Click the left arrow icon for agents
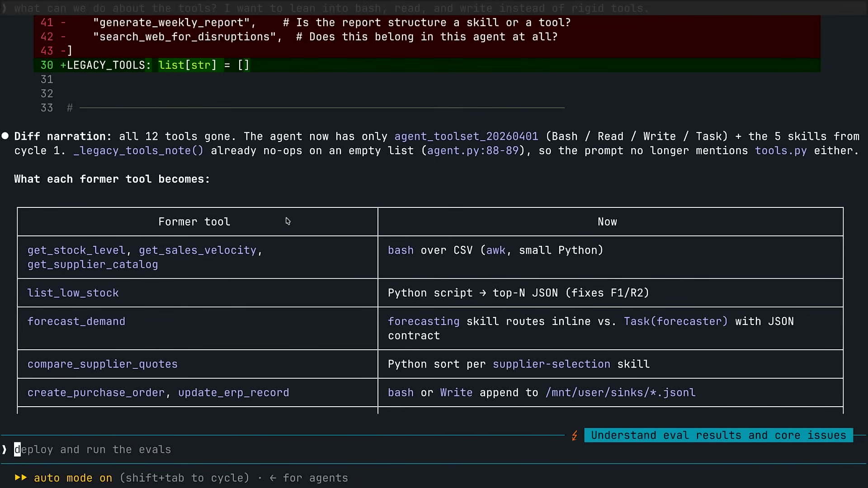The width and height of the screenshot is (868, 488). pyautogui.click(x=273, y=478)
